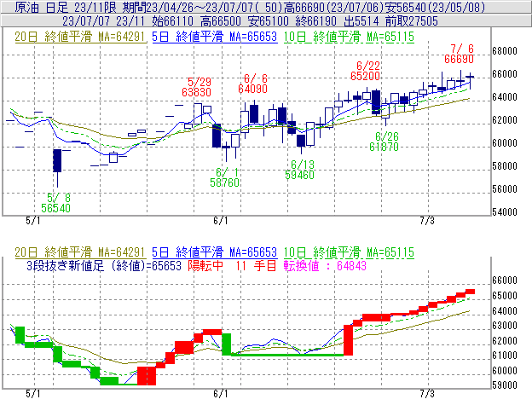Click the 54000 label on the upper price axis
532x405 pixels.
coord(505,212)
